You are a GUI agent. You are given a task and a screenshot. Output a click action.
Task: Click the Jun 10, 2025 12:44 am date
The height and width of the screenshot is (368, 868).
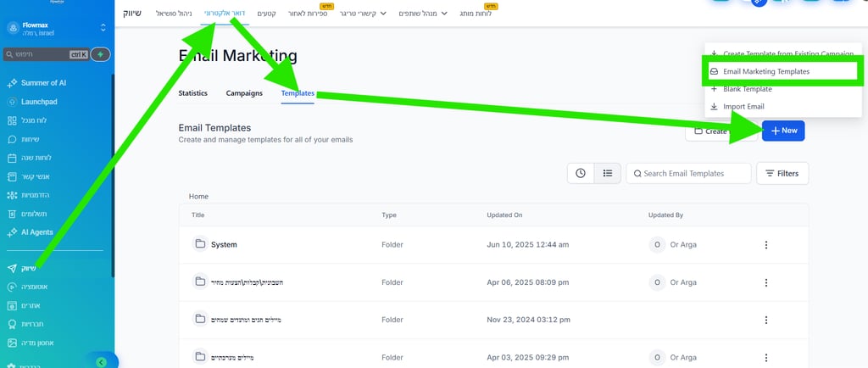pyautogui.click(x=527, y=244)
